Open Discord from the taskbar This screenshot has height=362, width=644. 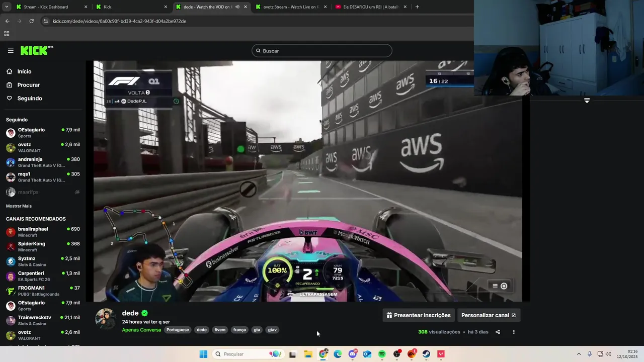click(353, 354)
